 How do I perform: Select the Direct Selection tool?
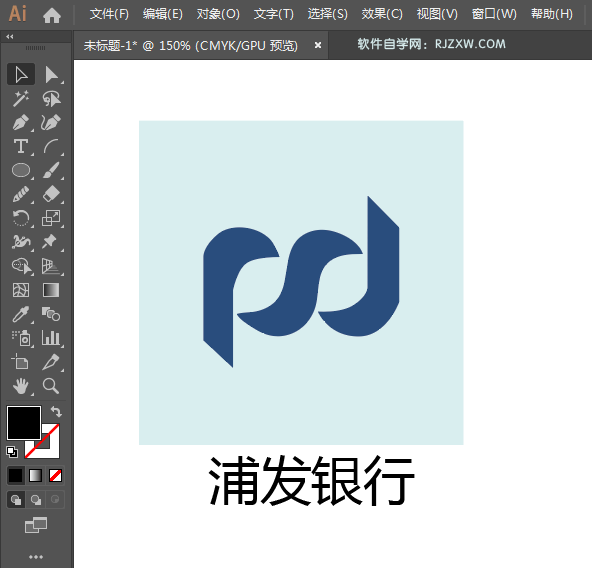[51, 74]
